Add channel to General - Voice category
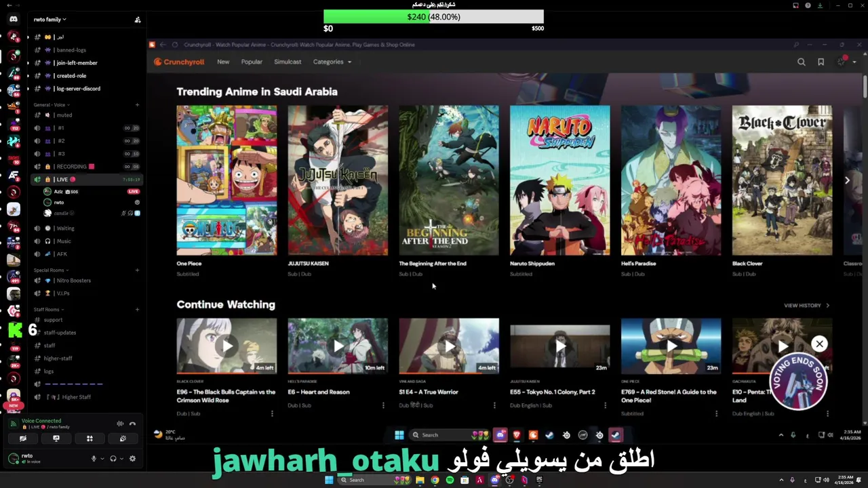The height and width of the screenshot is (488, 868). [137, 105]
